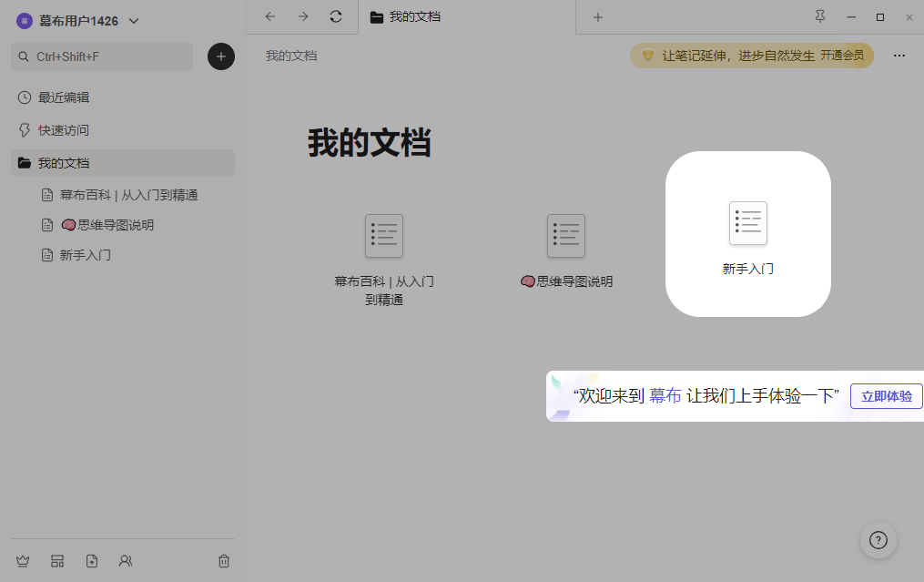This screenshot has width=924, height=582.
Task: Expand the 幕布用户1426 account dropdown
Action: [x=134, y=21]
